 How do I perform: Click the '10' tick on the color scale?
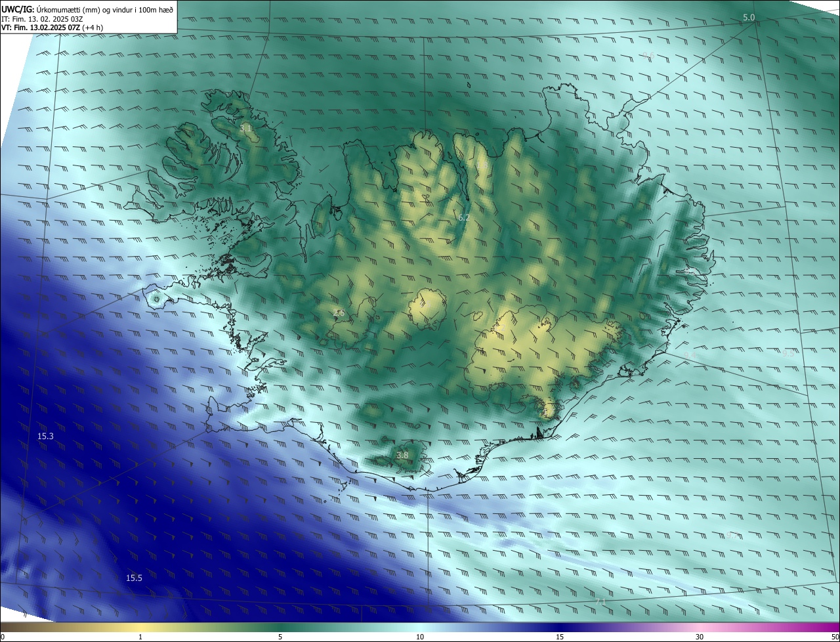tap(420, 637)
